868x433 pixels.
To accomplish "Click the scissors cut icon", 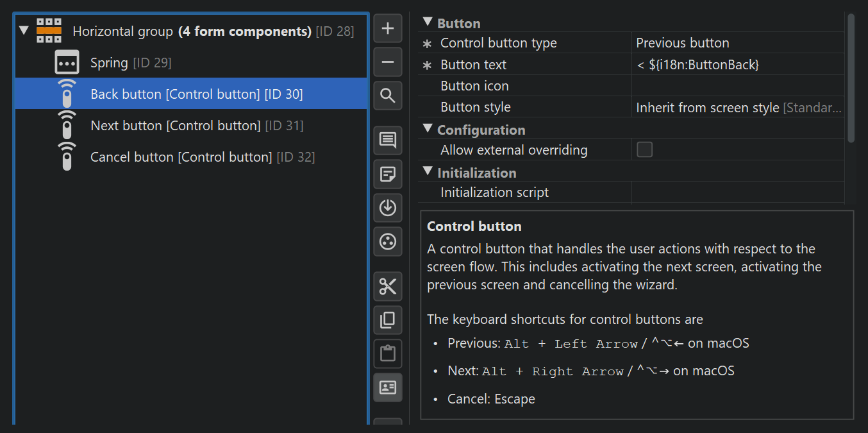I will [x=388, y=286].
